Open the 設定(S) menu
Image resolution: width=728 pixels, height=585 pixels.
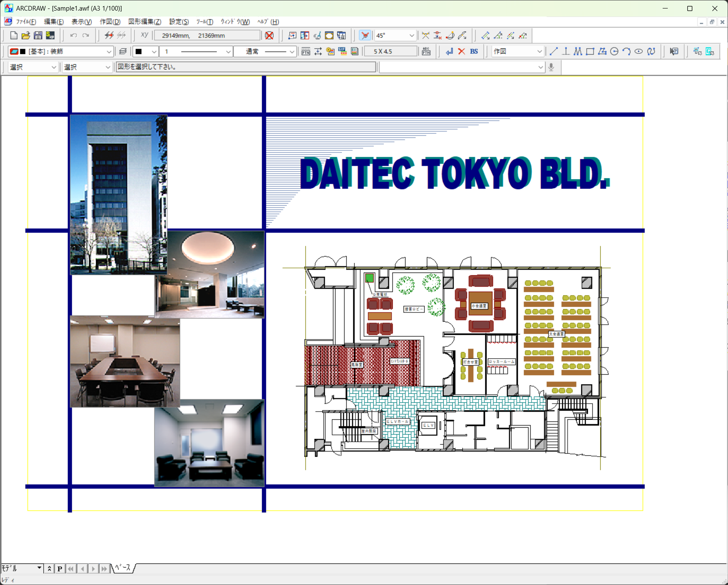pos(179,22)
